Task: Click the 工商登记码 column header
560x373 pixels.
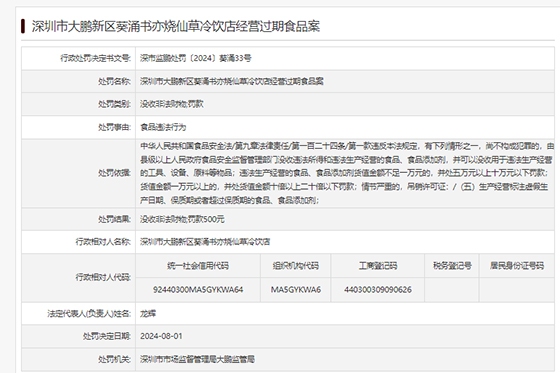Action: (x=378, y=266)
